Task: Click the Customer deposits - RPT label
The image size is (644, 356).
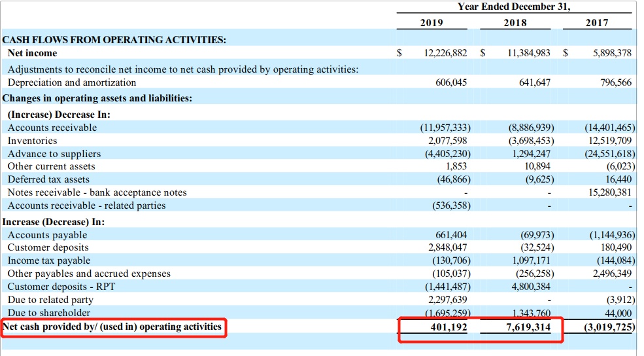Action: (56, 287)
